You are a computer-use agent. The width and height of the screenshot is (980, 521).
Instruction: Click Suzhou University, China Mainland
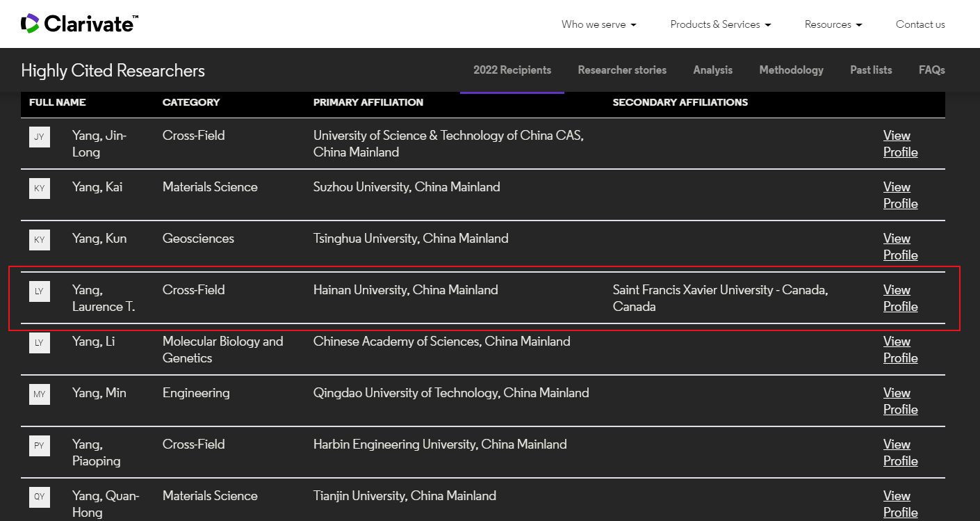(407, 187)
